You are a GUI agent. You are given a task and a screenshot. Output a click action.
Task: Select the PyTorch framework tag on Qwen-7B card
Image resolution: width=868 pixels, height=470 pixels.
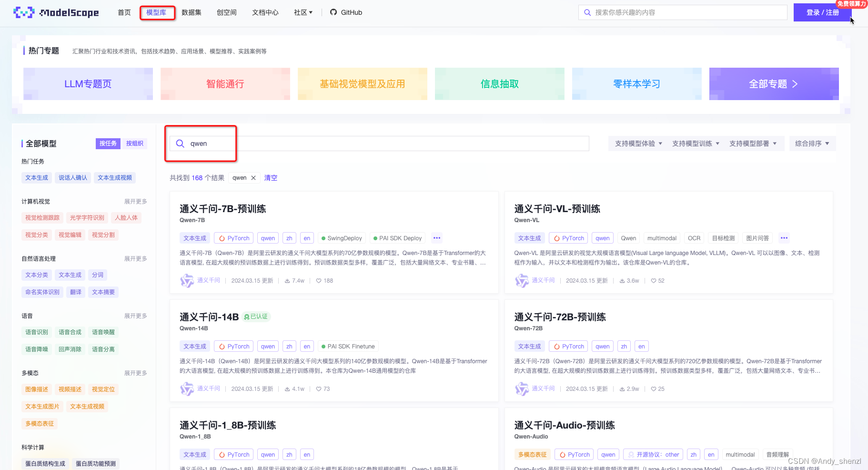click(x=233, y=238)
